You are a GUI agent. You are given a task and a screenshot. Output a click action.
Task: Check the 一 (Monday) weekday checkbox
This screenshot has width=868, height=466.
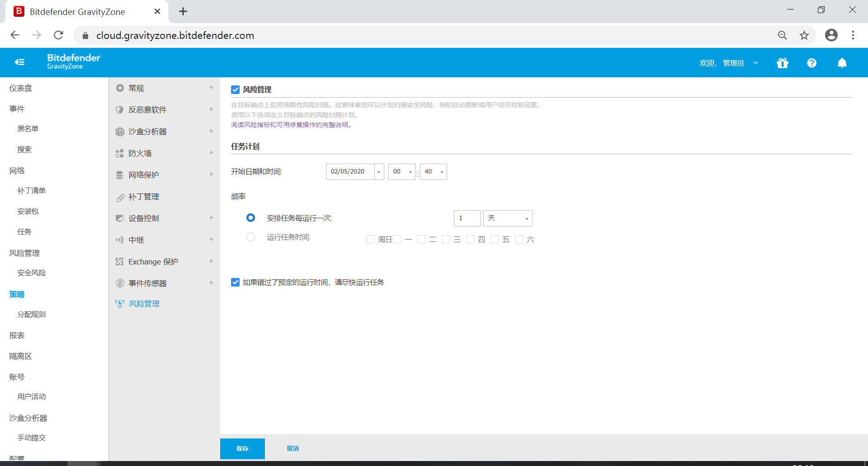pos(397,240)
